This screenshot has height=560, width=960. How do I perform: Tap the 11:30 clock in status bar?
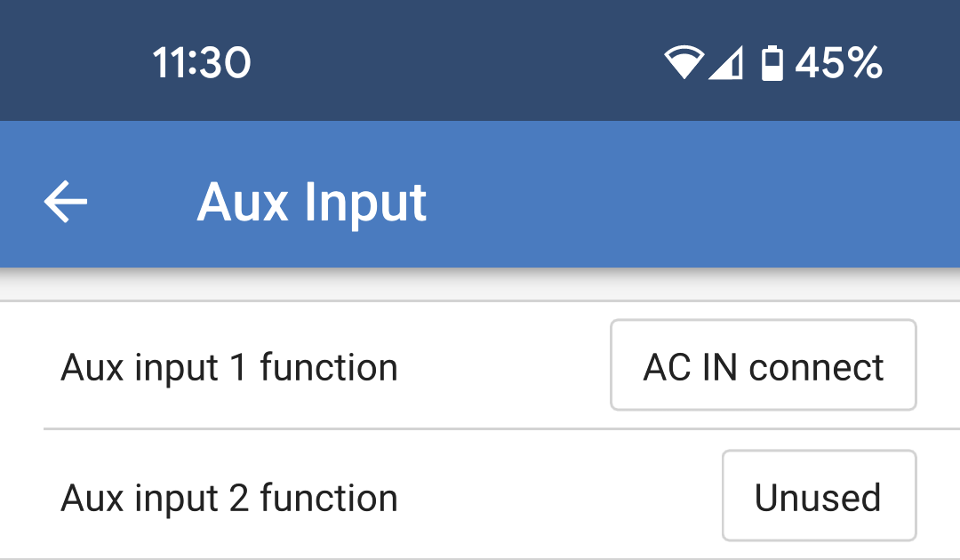pyautogui.click(x=202, y=63)
